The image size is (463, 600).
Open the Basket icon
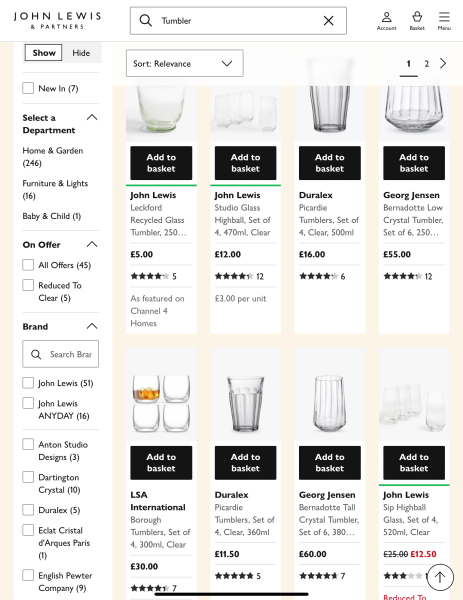417,21
